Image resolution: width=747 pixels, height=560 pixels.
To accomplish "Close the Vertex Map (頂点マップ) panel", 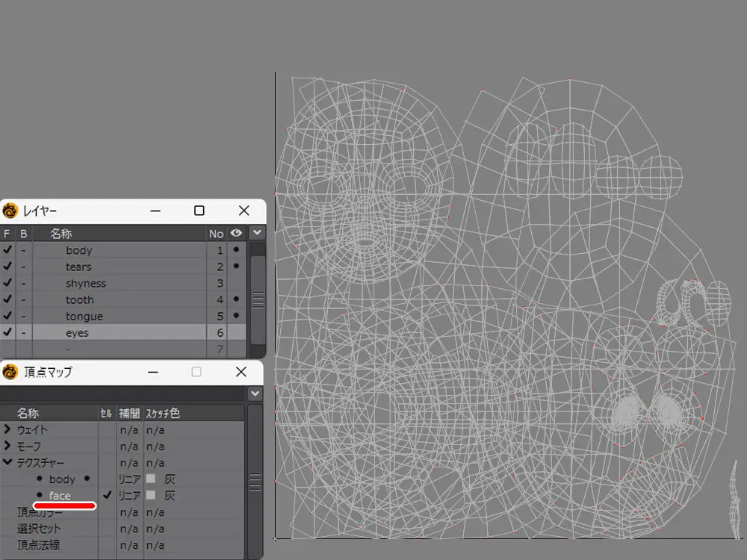I will coord(241,372).
